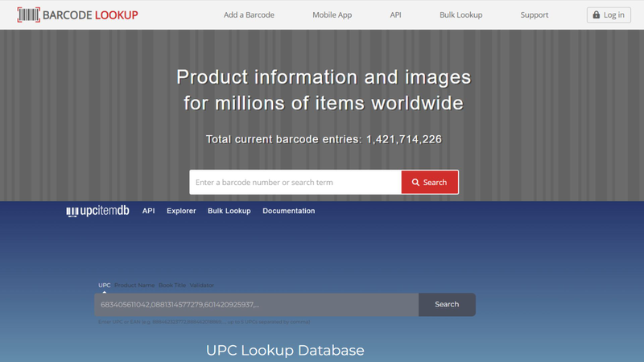
Task: Select the Product Name search tab
Action: [x=134, y=286]
